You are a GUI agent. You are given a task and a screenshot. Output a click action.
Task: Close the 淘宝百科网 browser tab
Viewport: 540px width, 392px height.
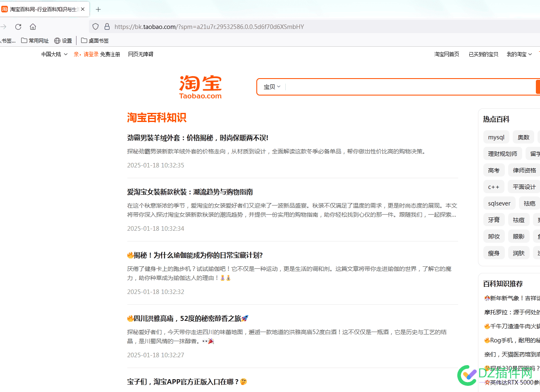(83, 9)
